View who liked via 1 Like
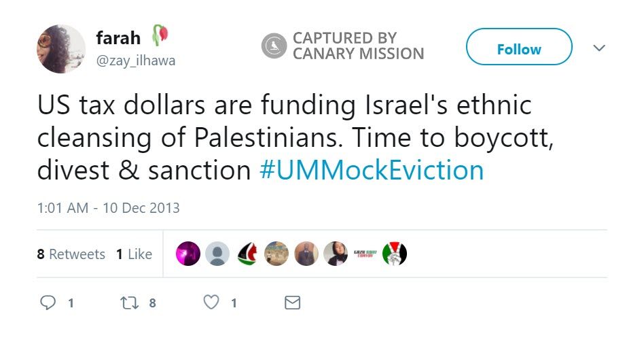Screen dimensions: 644x340 134,254
